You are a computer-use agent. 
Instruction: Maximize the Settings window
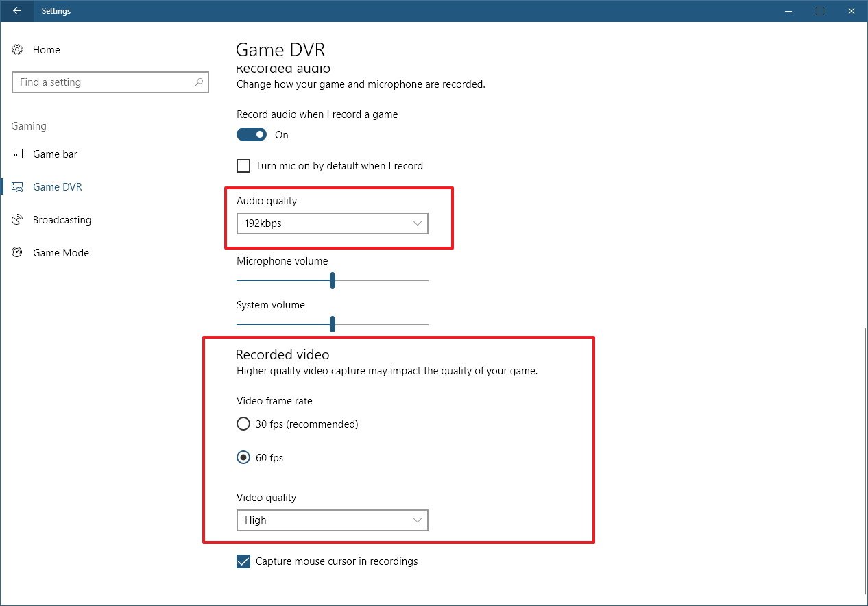click(x=820, y=11)
